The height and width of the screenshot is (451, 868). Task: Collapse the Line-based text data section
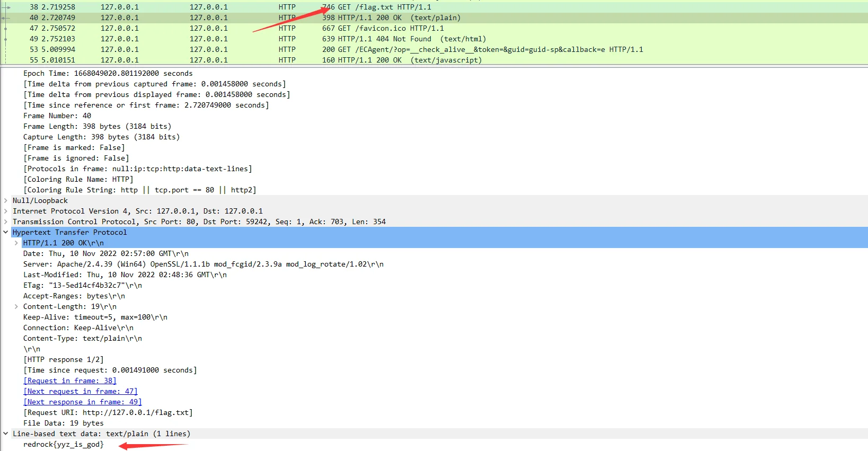click(x=6, y=434)
